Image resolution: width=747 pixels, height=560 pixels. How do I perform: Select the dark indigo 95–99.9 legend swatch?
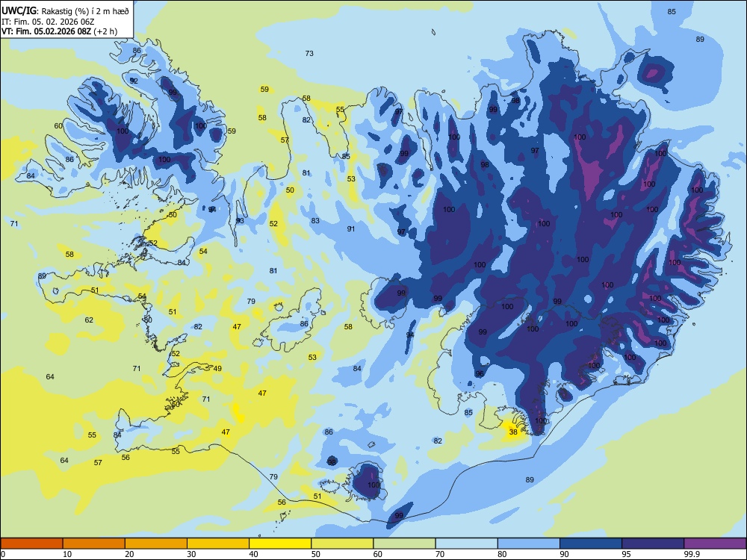point(653,544)
